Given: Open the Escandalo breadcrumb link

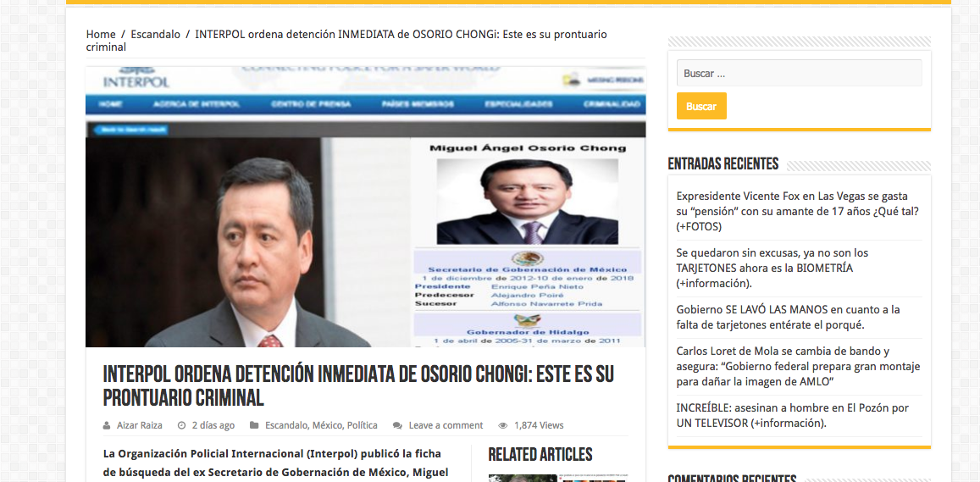Looking at the screenshot, I should click(155, 35).
